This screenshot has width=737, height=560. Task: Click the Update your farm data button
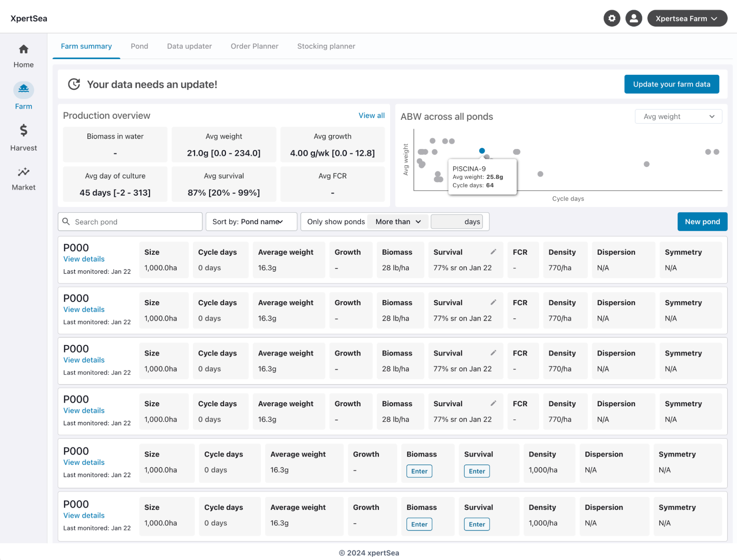click(x=671, y=84)
